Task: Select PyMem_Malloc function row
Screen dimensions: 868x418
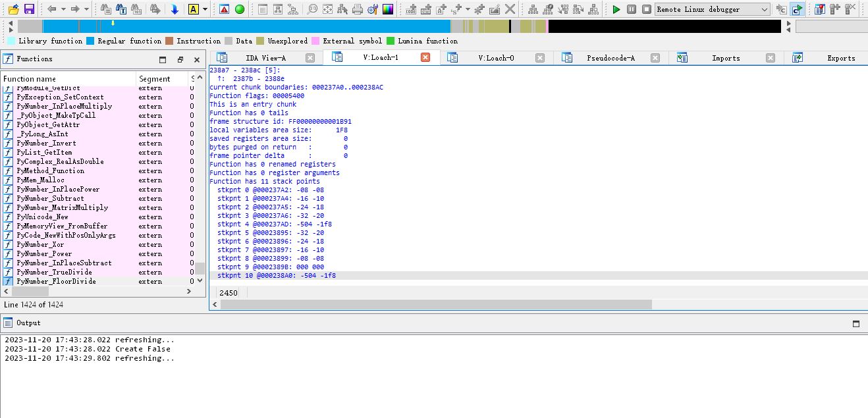Action: [97, 180]
